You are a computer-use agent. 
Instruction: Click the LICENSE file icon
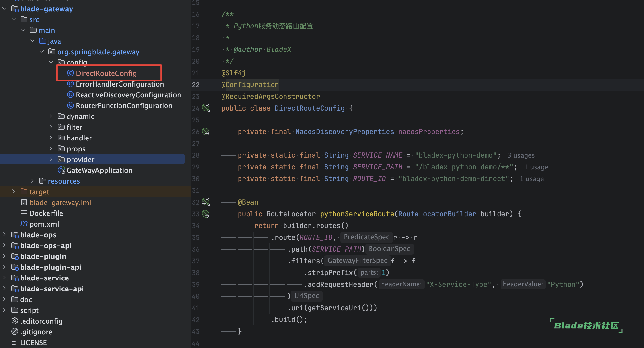click(15, 342)
